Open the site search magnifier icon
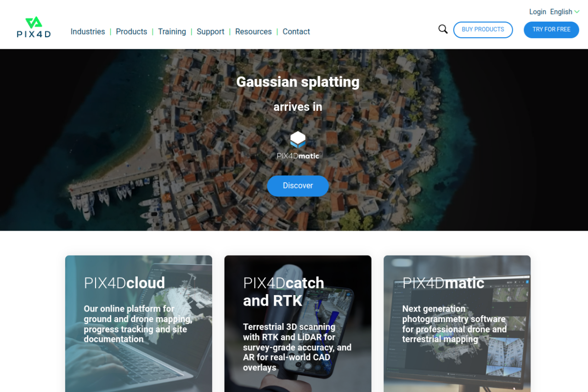This screenshot has width=588, height=392. tap(443, 29)
